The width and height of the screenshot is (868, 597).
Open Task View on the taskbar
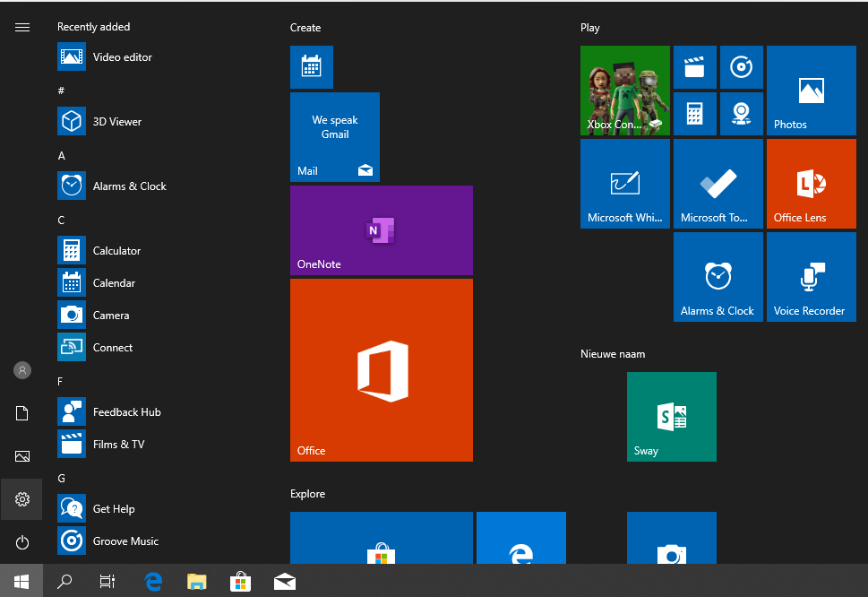click(x=107, y=581)
